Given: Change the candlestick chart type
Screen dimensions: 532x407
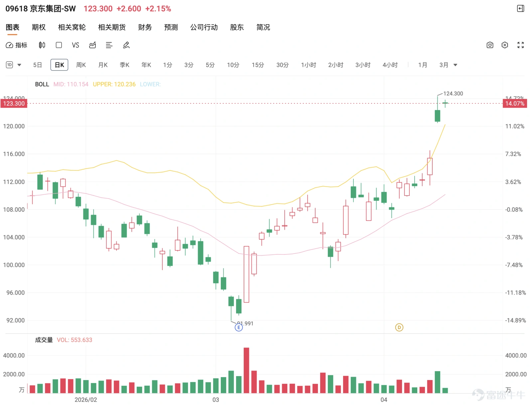Looking at the screenshot, I should point(42,45).
